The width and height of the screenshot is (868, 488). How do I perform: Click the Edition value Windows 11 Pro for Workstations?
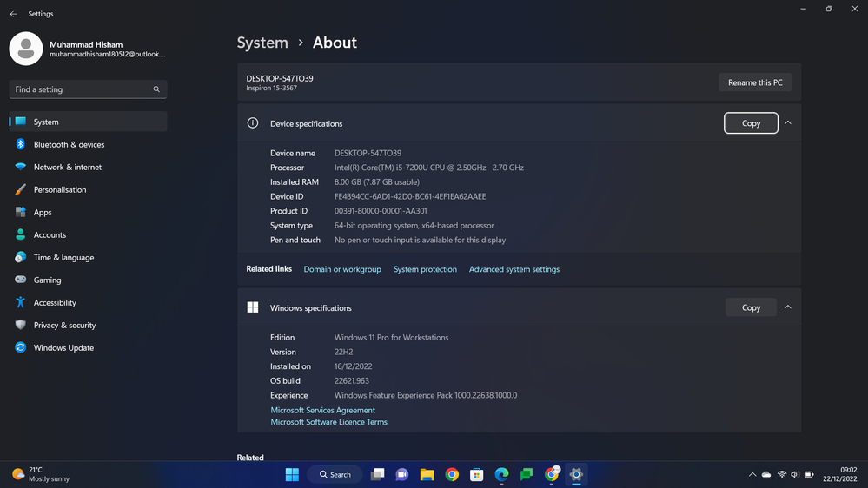click(x=391, y=338)
